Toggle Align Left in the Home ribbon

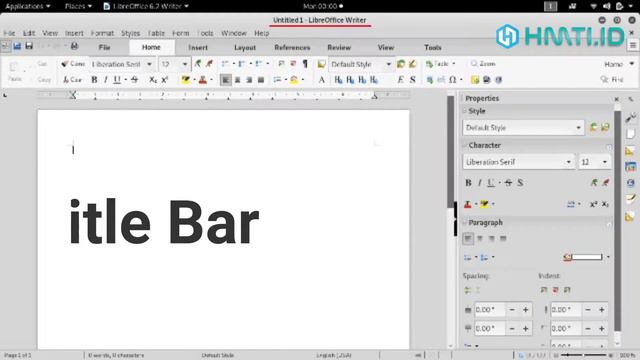pos(225,80)
